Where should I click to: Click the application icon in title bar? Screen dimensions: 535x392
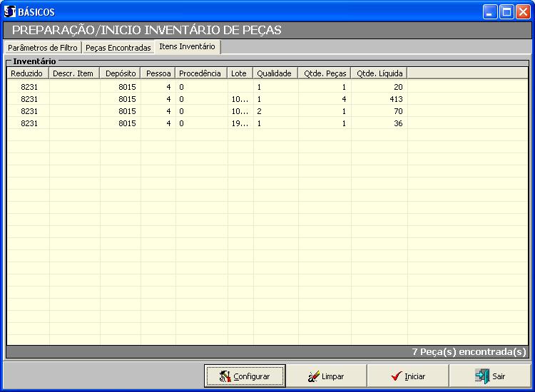click(10, 11)
